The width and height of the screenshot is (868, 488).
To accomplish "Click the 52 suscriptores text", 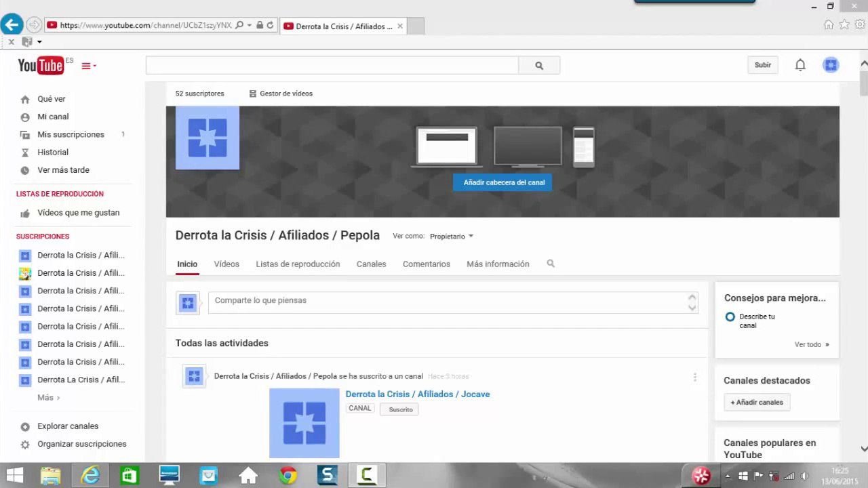I will click(199, 94).
